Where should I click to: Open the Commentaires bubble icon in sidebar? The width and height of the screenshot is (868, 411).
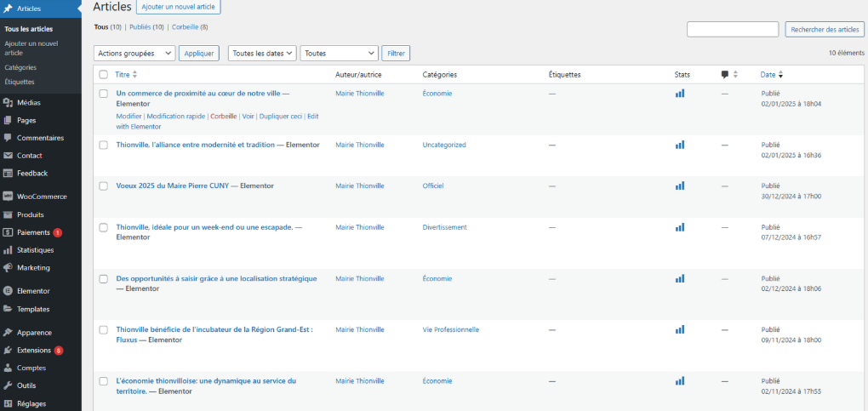(8, 138)
